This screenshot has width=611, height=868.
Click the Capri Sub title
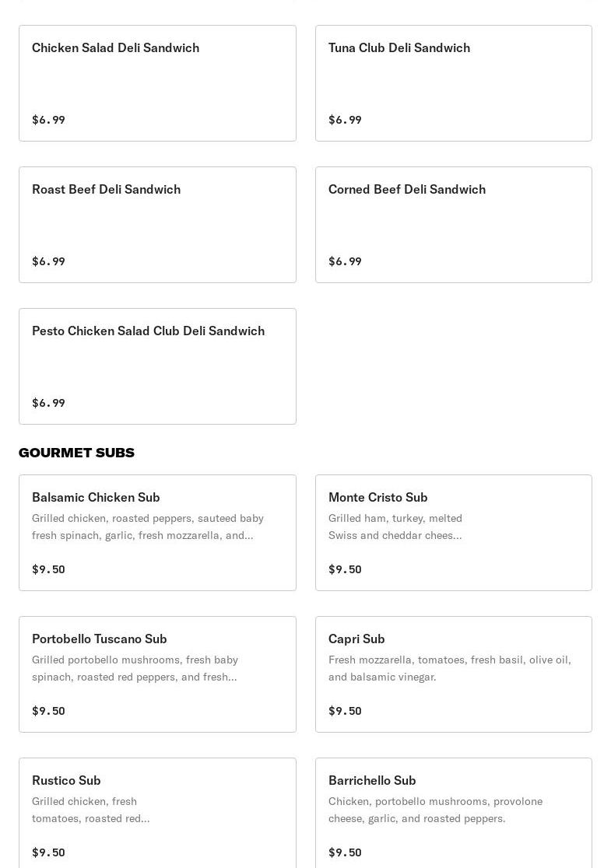356,639
